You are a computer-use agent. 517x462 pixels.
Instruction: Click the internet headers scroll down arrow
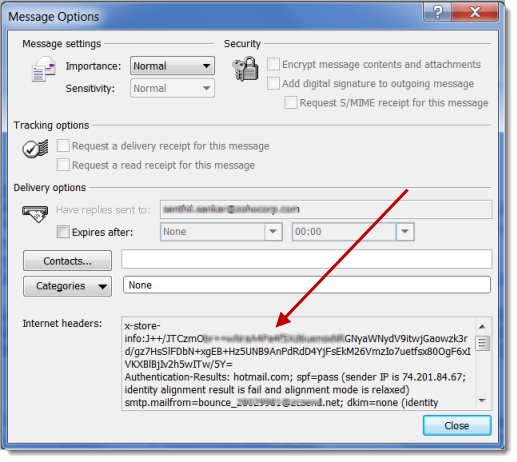pyautogui.click(x=482, y=400)
